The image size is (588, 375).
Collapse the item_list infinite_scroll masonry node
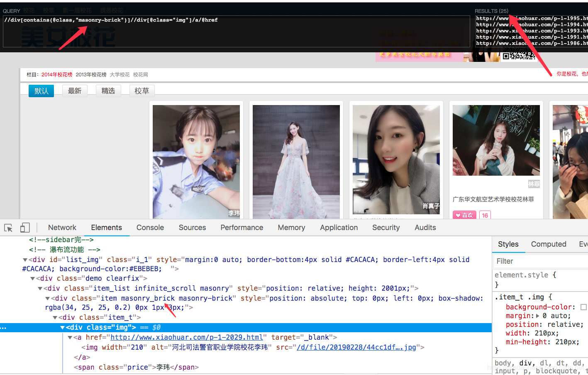point(40,289)
